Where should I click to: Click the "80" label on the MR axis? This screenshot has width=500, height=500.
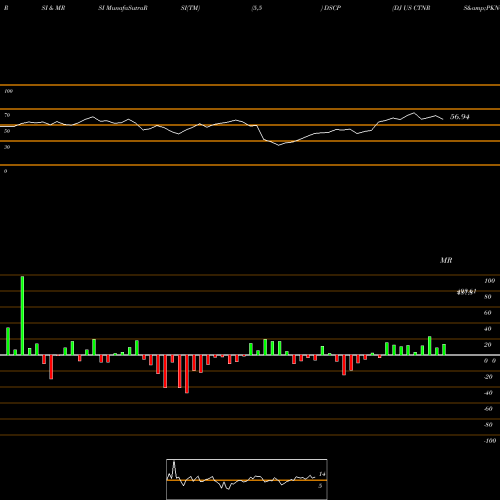[x=488, y=297]
